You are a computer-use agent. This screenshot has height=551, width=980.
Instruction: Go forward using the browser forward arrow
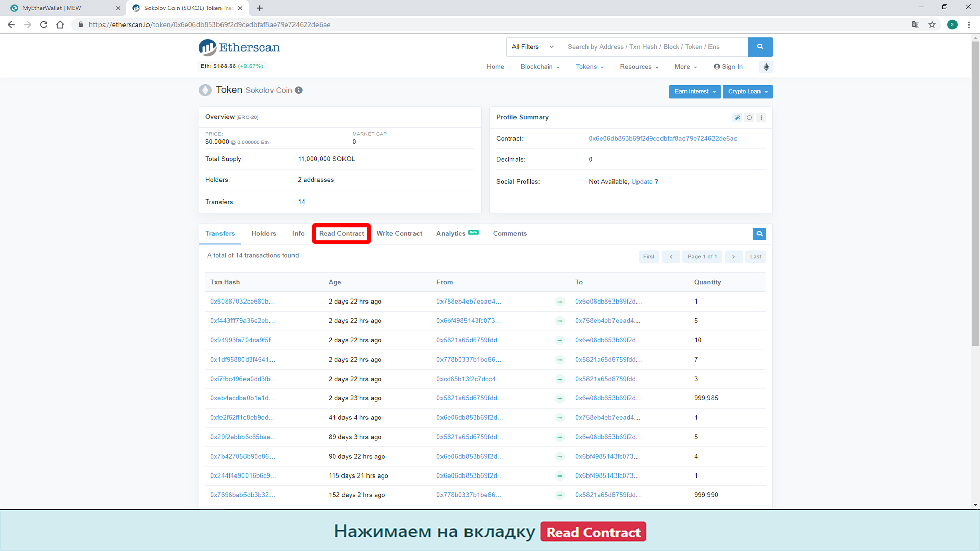[x=28, y=24]
